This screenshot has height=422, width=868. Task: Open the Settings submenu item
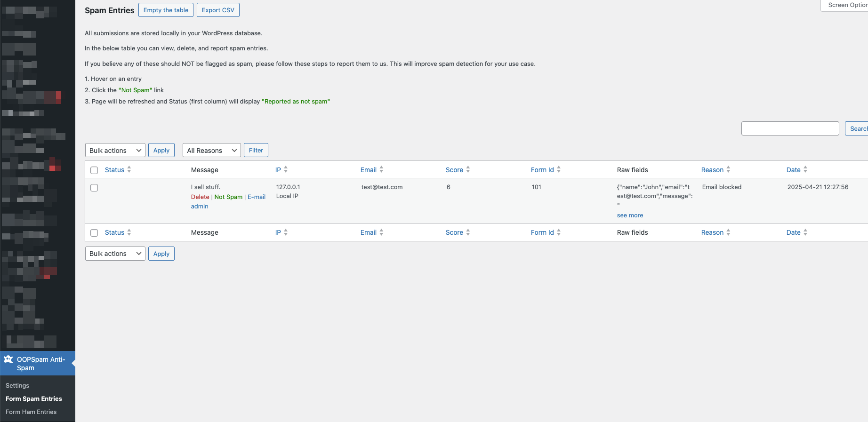click(x=17, y=385)
